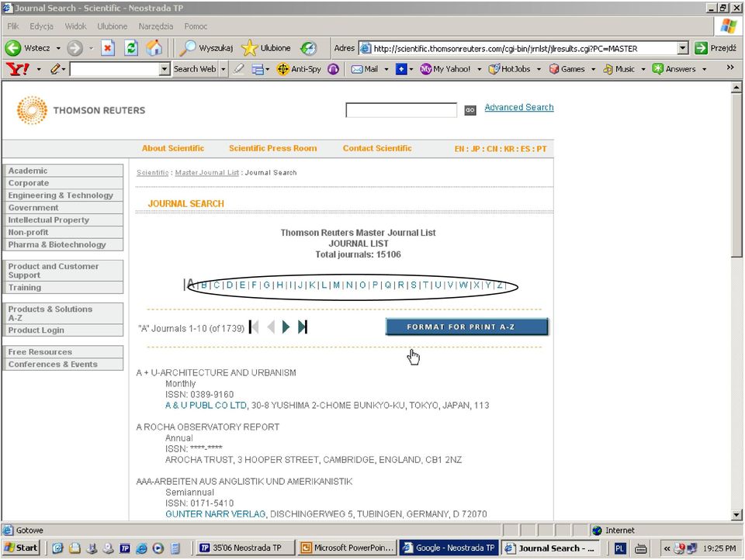Open Wyszukaj search magnifier
This screenshot has width=745, height=560.
(206, 48)
